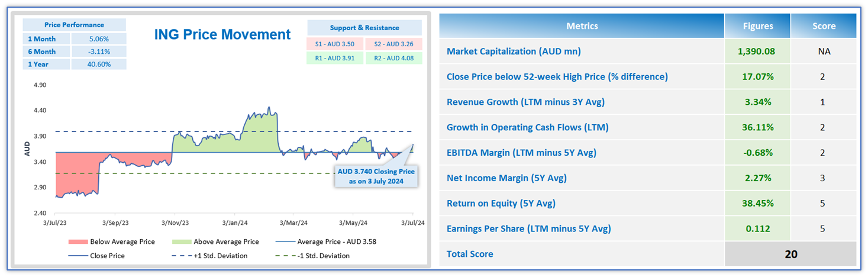Click the R1 - AUD 3.91 cell
Screen dimensions: 868x277
tap(335, 58)
